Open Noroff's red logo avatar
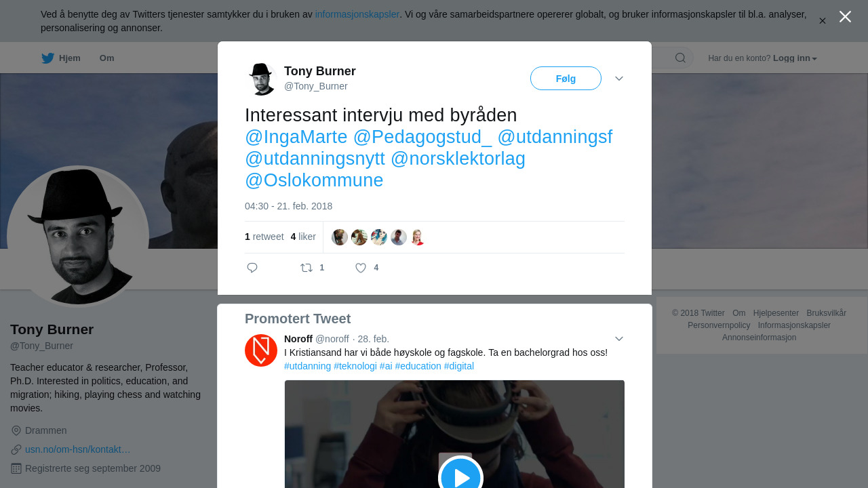 261,350
